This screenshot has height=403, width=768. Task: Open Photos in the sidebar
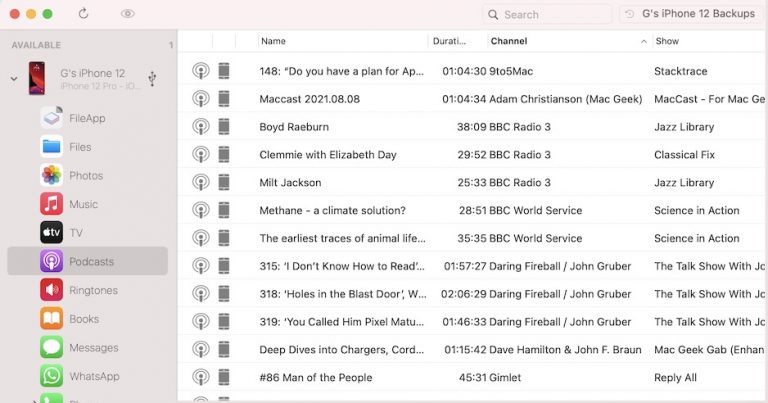pos(85,175)
